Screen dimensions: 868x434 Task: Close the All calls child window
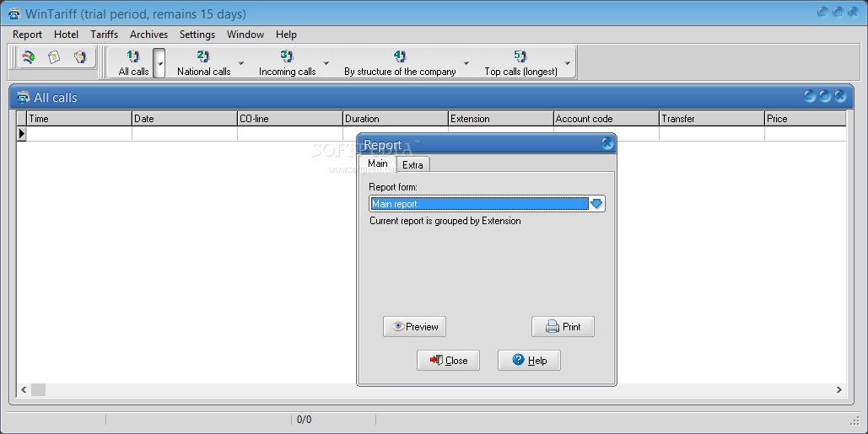click(840, 96)
